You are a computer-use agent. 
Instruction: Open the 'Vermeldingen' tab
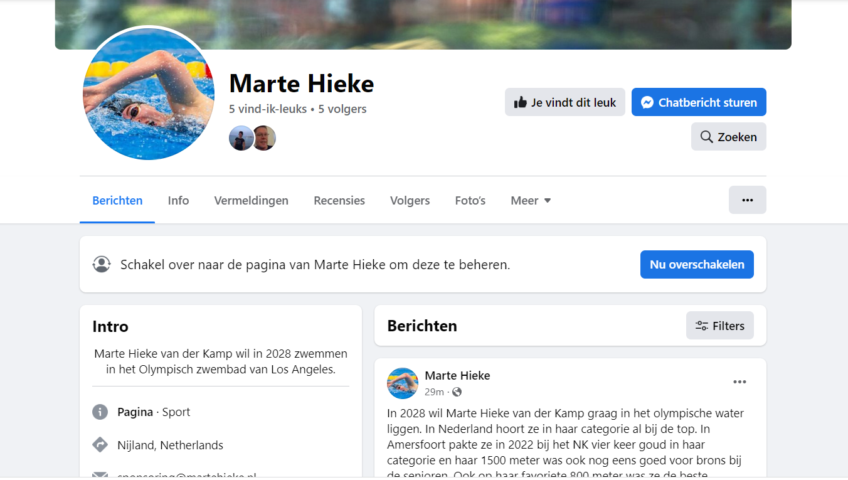(251, 201)
